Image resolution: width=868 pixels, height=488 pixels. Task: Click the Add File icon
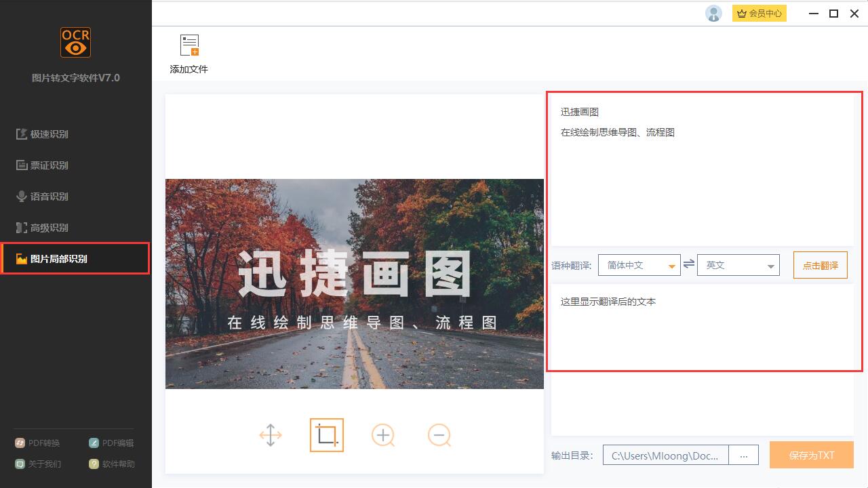[x=189, y=45]
